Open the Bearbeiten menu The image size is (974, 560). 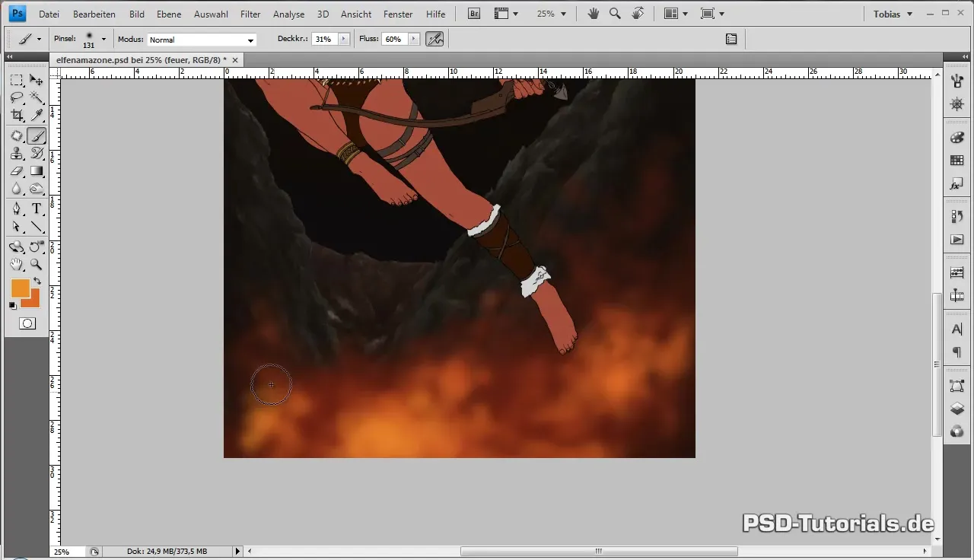tap(94, 14)
